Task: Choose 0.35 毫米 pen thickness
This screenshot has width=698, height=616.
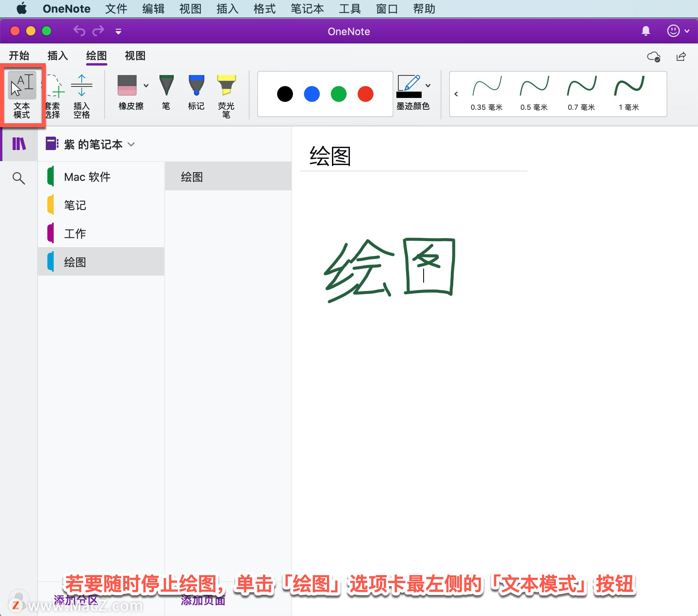Action: (x=486, y=93)
